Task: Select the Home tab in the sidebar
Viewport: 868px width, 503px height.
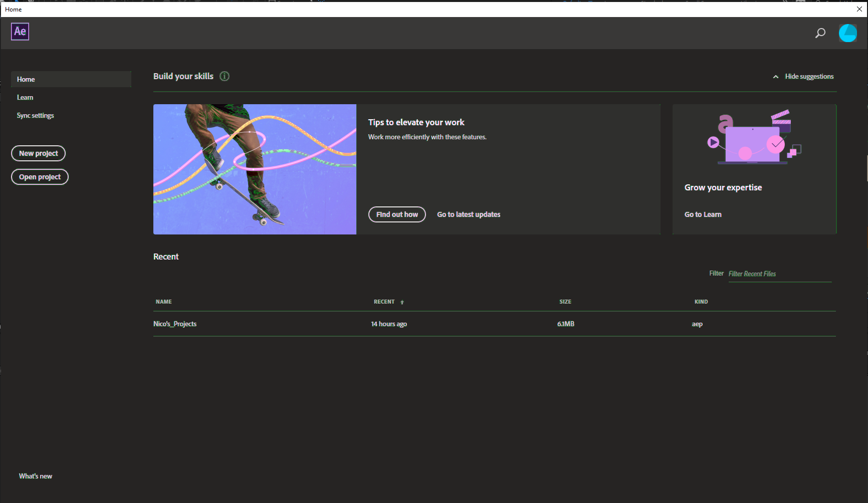Action: [26, 79]
